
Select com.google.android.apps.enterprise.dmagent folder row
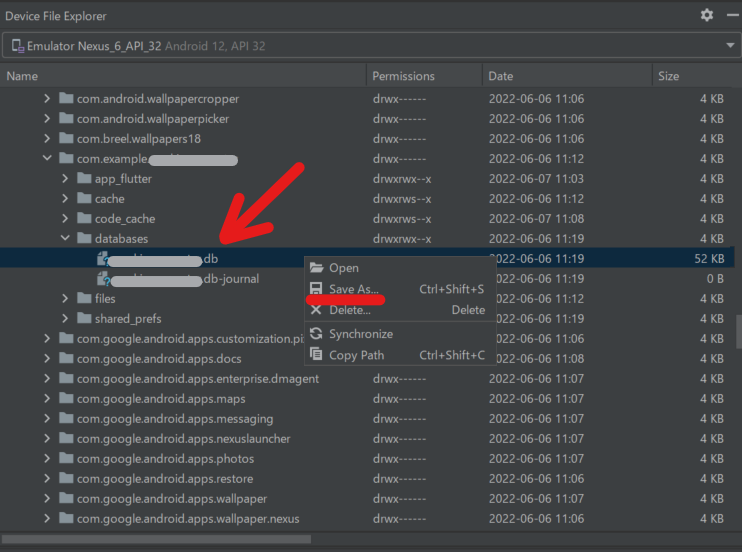(367, 378)
